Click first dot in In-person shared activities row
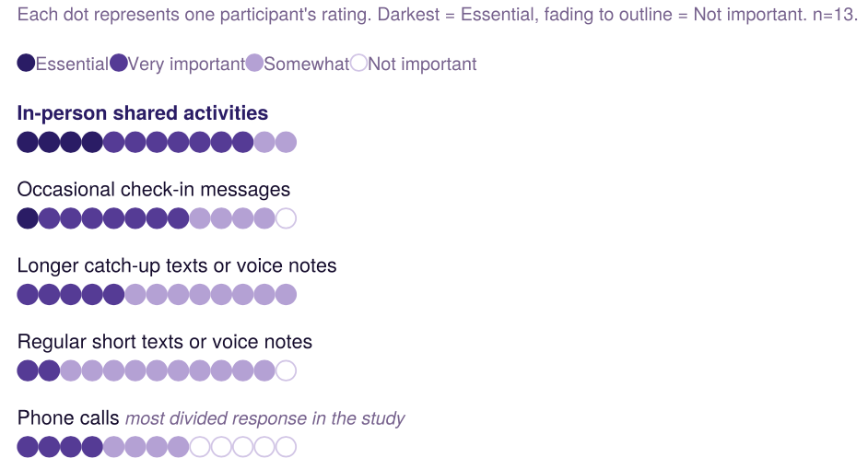This screenshot has height=470, width=868. click(x=28, y=142)
